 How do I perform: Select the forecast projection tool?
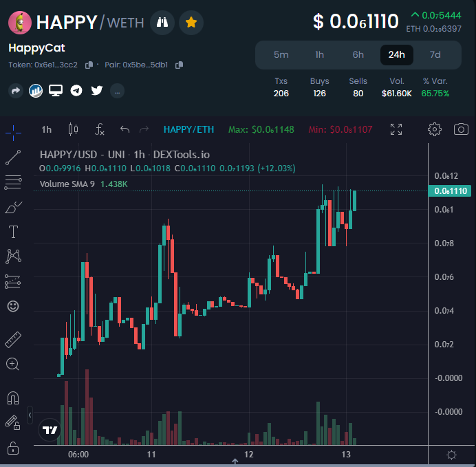tap(13, 281)
